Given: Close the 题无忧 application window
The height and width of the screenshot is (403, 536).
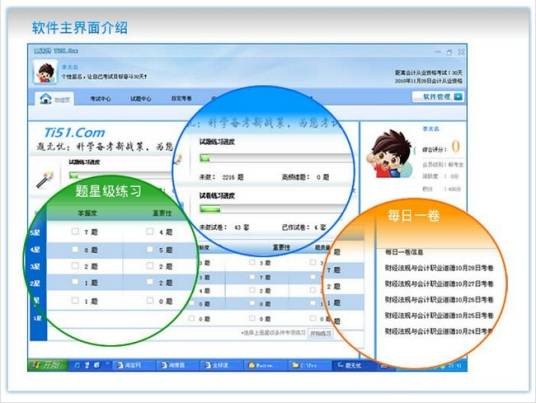Looking at the screenshot, I should pos(461,52).
